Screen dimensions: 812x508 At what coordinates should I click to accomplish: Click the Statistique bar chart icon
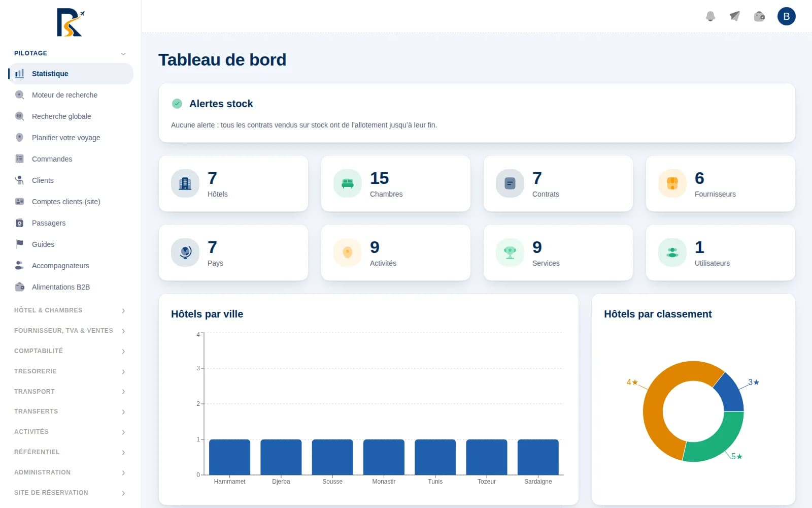coord(19,74)
